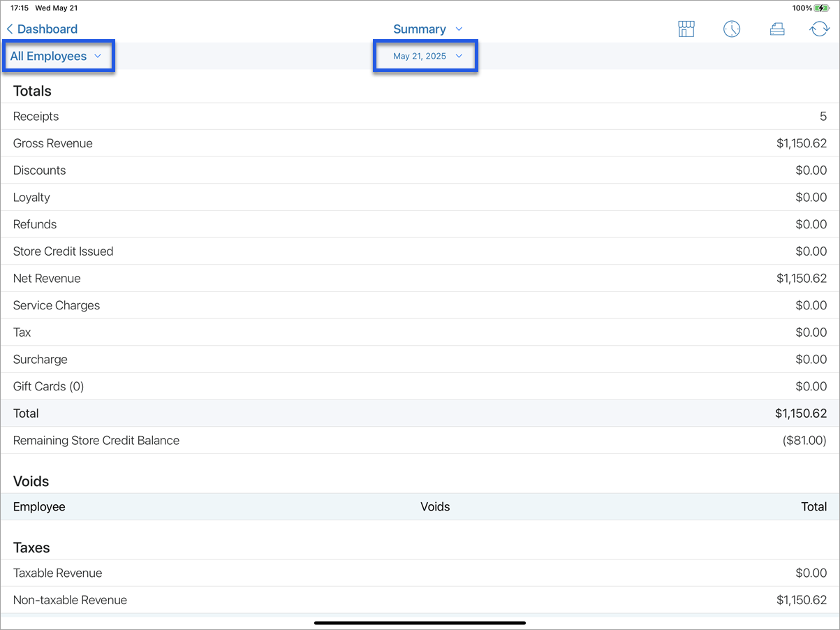
Task: Click the Employee column header in Voids
Action: pos(39,507)
